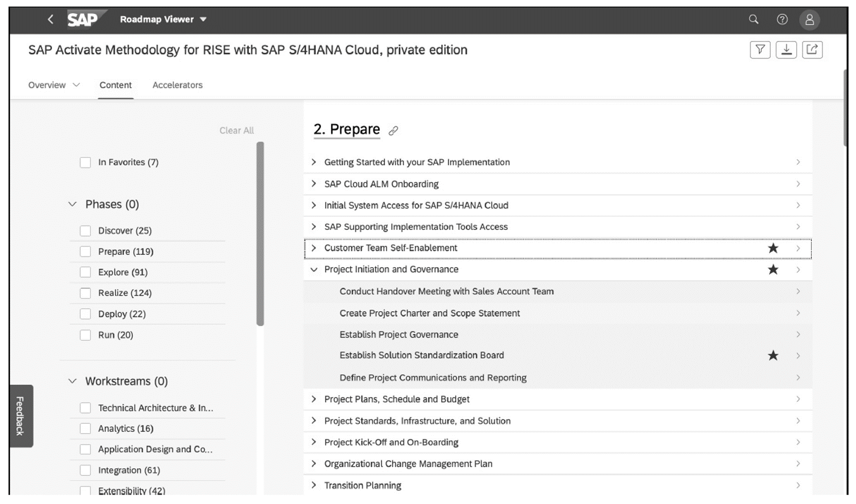The image size is (856, 504).
Task: Click the share/export icon
Action: pos(813,49)
